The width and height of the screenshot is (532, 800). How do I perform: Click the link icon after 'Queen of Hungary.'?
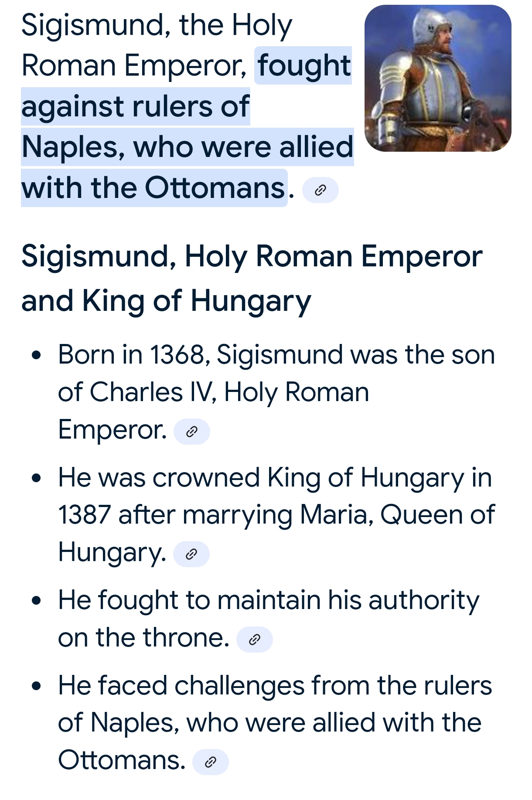191,555
